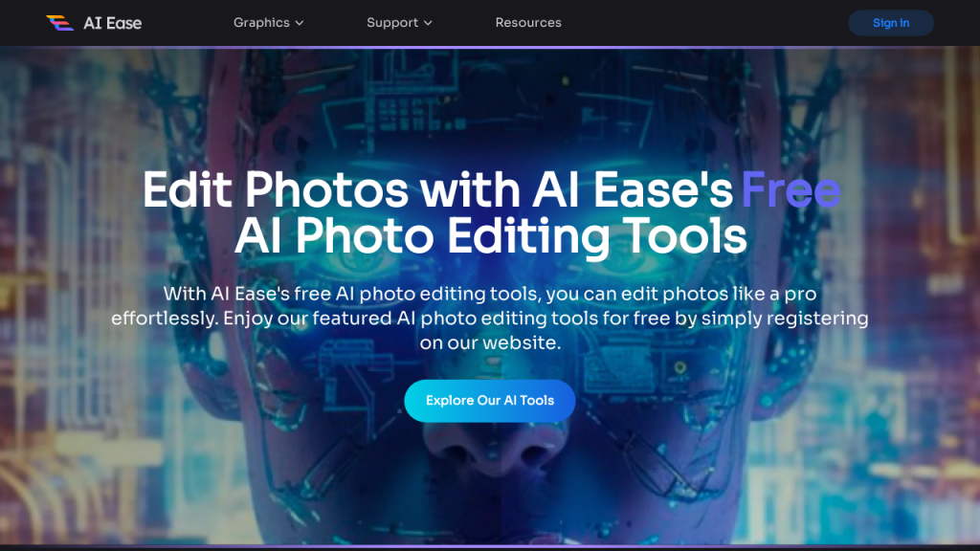Click the Sign in button
980x551 pixels.
[x=891, y=23]
